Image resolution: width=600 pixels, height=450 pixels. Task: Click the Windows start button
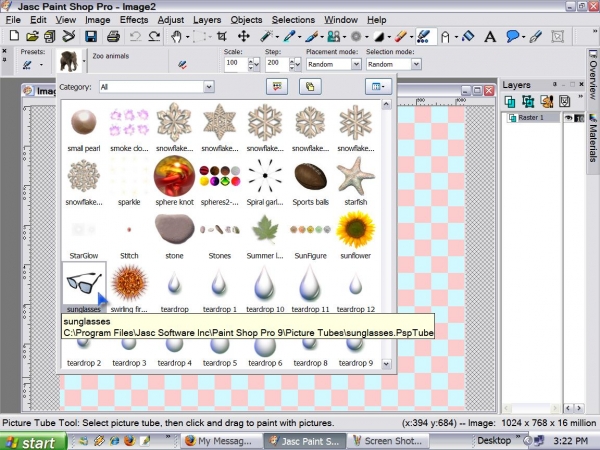tap(33, 442)
